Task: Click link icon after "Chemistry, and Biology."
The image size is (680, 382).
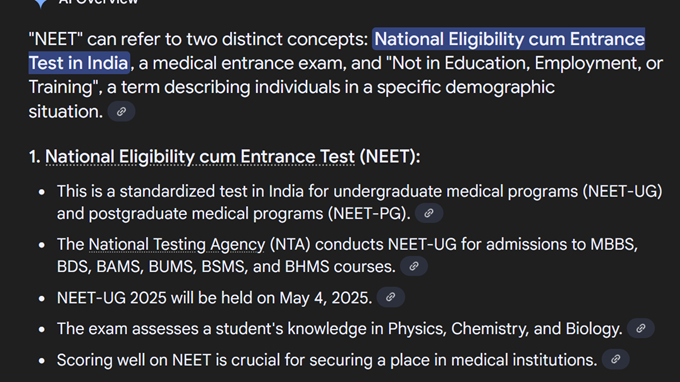Action: point(641,329)
